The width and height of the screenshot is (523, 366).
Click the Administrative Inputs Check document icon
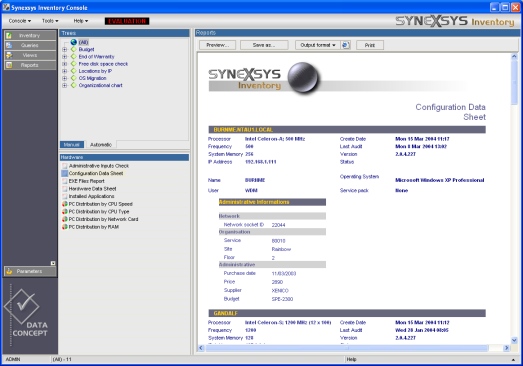click(x=65, y=166)
